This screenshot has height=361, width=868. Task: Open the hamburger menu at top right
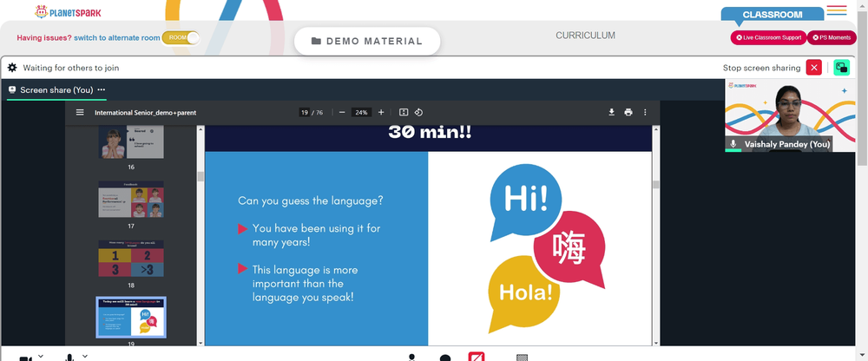(x=837, y=10)
